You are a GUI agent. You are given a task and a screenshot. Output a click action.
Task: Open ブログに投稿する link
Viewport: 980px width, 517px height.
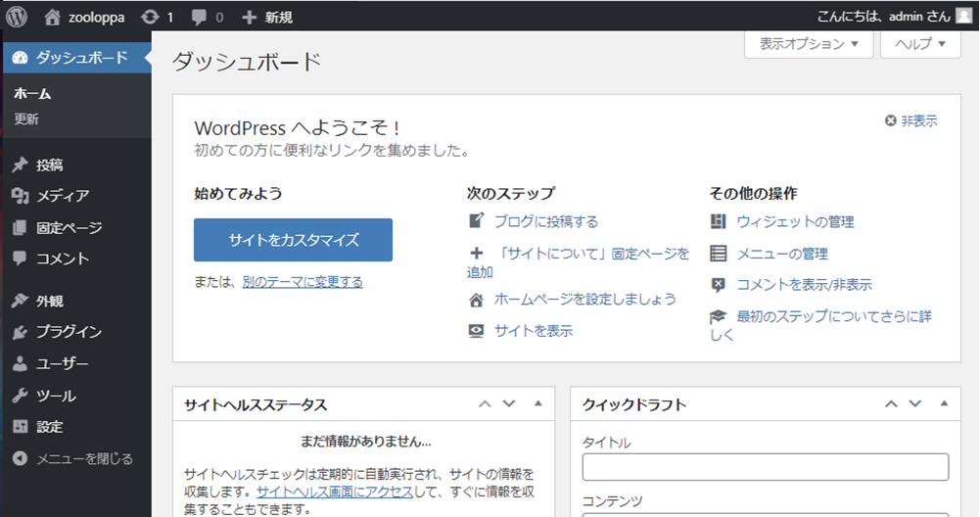tap(546, 221)
